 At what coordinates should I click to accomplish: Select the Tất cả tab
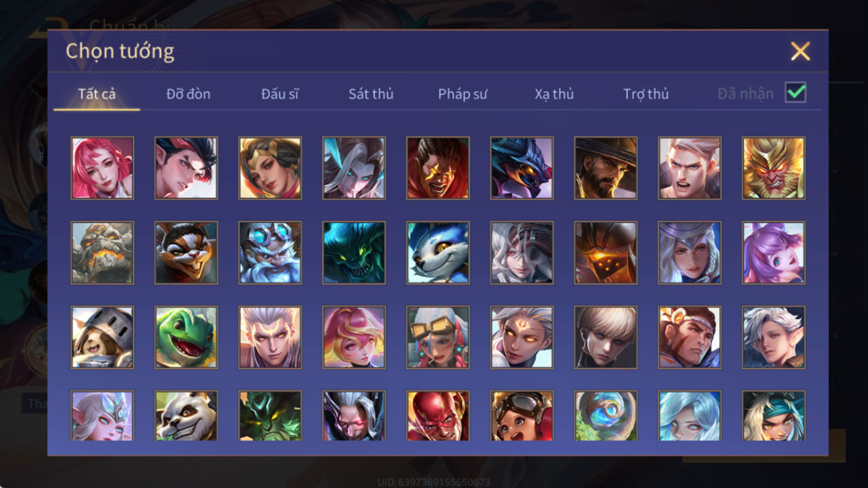(x=97, y=94)
